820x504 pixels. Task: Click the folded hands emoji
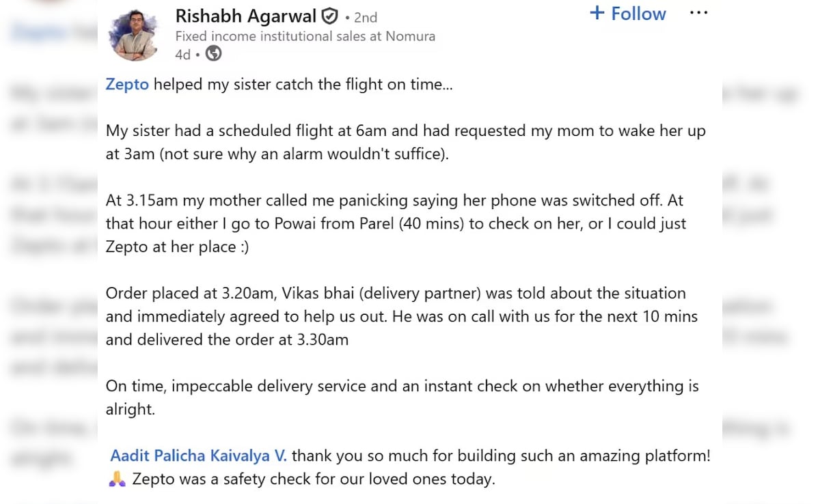point(117,479)
